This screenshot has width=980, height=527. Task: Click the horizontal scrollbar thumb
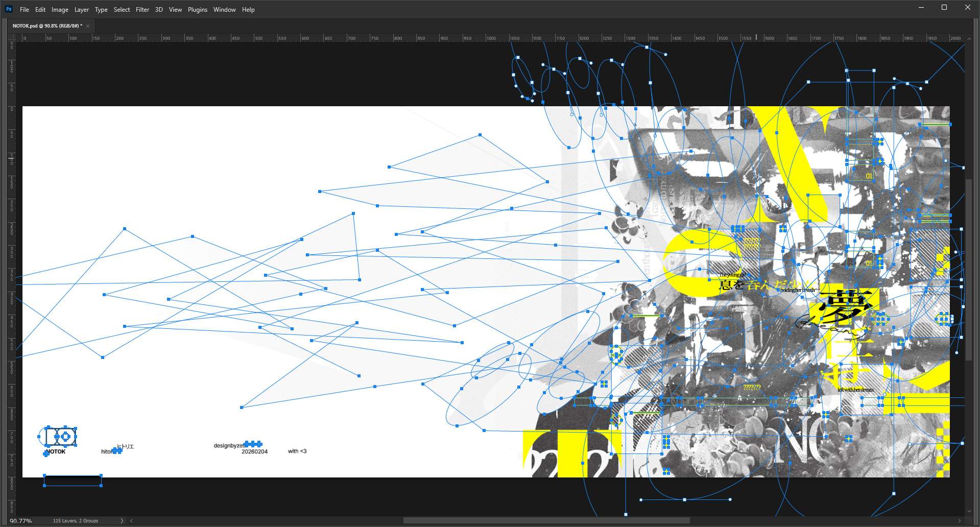pos(546,521)
